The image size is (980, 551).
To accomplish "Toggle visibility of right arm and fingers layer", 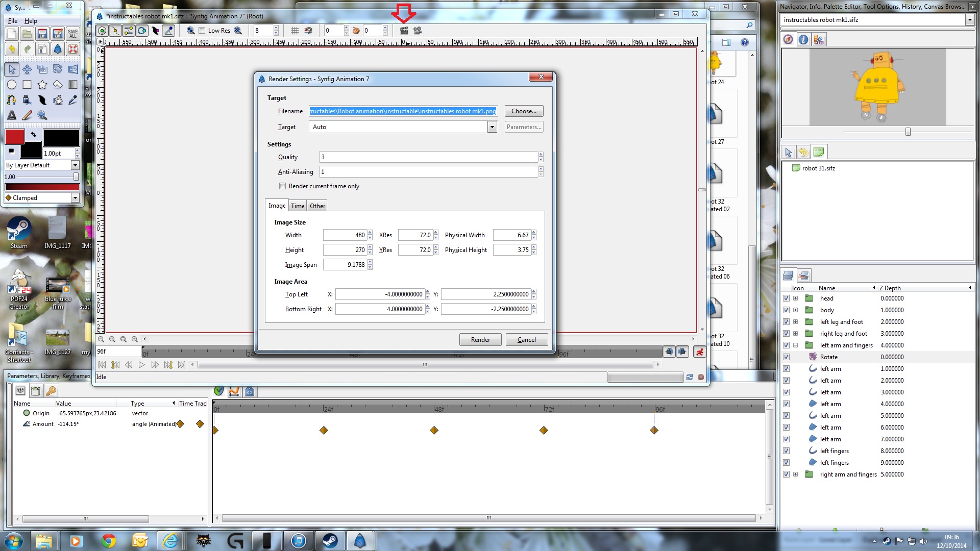I will tap(787, 474).
